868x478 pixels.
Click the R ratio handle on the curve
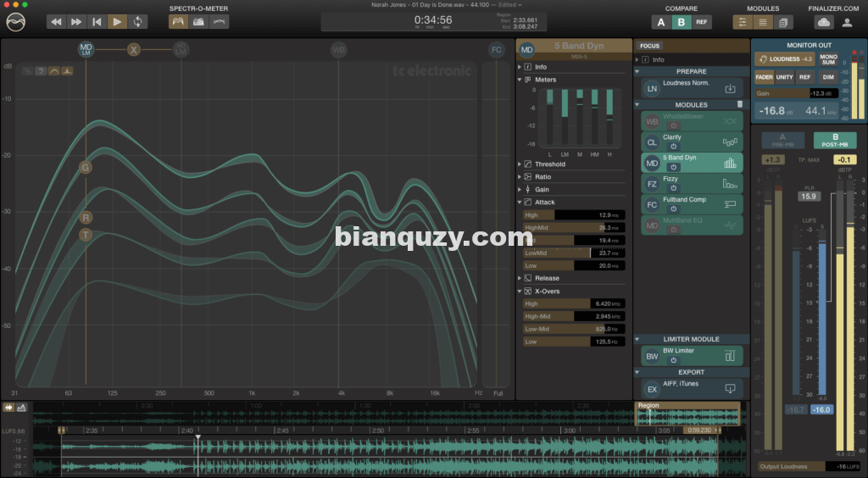[x=86, y=218]
